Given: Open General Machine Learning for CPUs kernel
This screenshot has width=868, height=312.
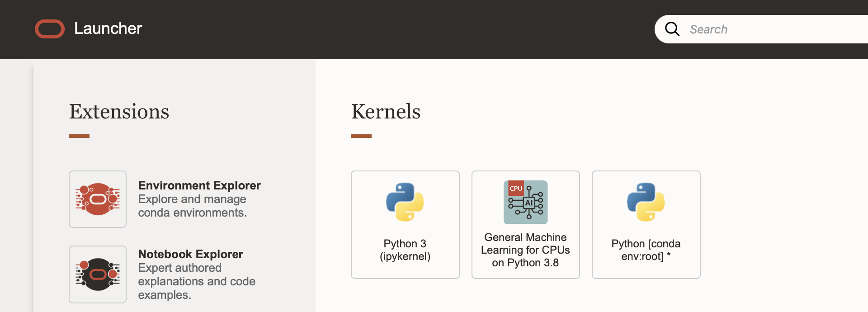Looking at the screenshot, I should coord(525,225).
